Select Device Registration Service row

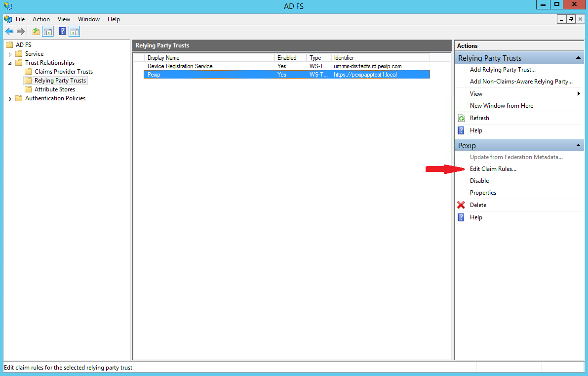coord(180,66)
